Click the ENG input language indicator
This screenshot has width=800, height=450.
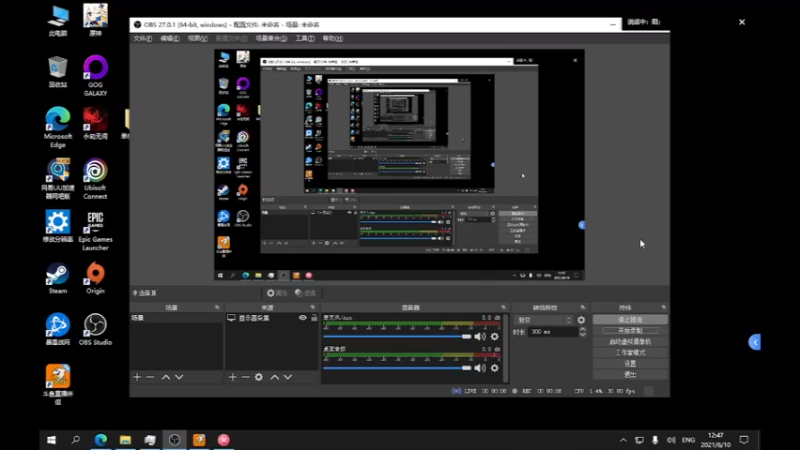click(688, 440)
